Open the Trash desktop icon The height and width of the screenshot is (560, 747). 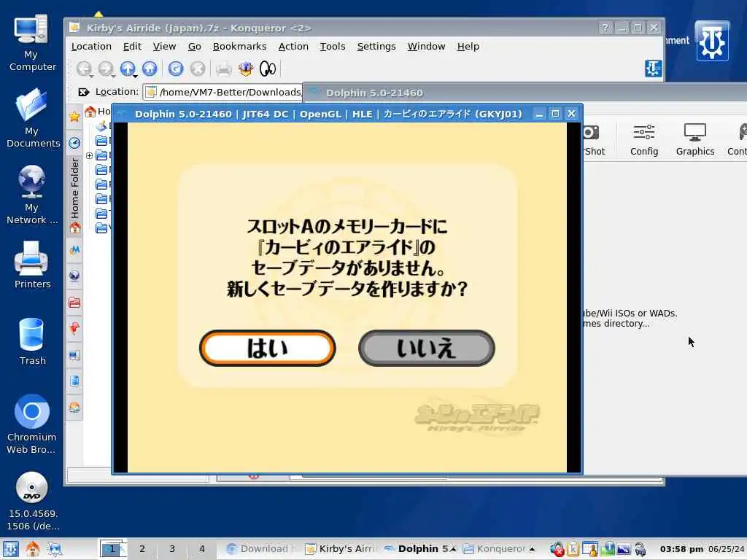point(32,341)
